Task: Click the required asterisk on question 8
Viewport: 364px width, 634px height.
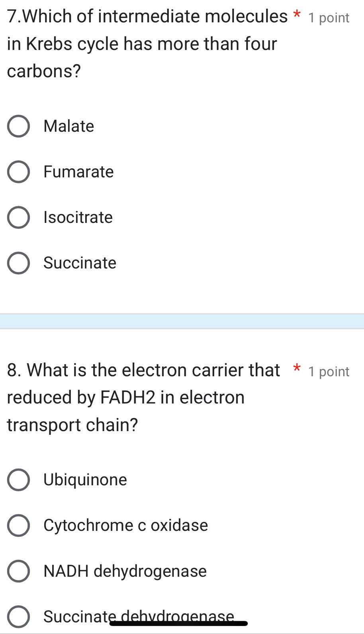Action: pos(297,369)
